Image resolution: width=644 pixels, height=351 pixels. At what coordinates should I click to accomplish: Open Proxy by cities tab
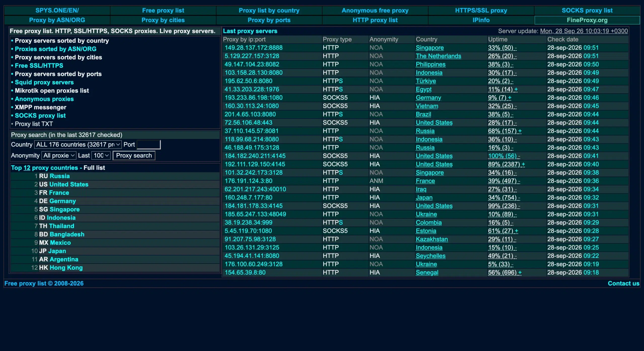coord(163,20)
